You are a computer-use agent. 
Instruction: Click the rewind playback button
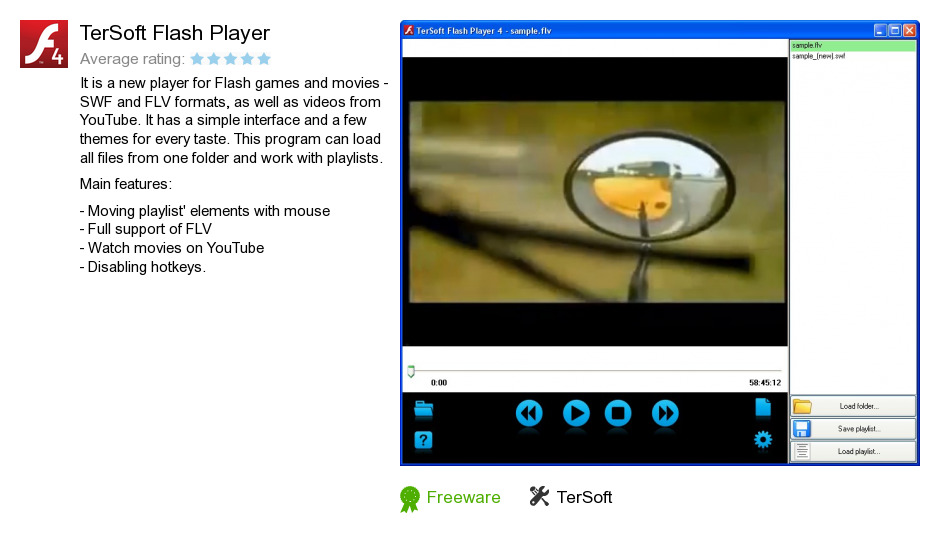coord(529,413)
